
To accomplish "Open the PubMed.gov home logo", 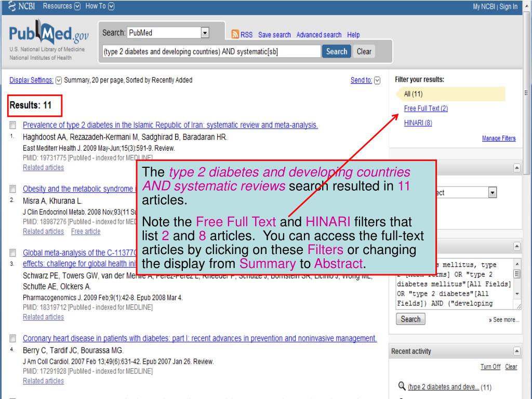I will pos(49,33).
